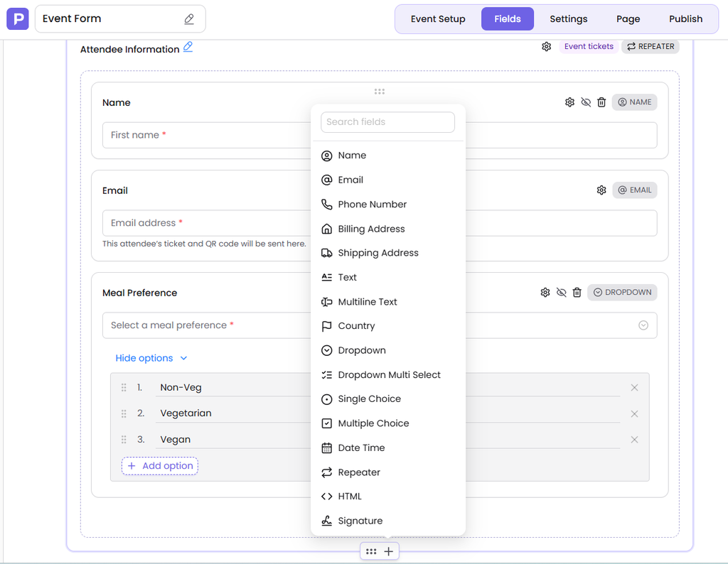Grab the bottom section drag handle
The height and width of the screenshot is (564, 728).
[371, 551]
